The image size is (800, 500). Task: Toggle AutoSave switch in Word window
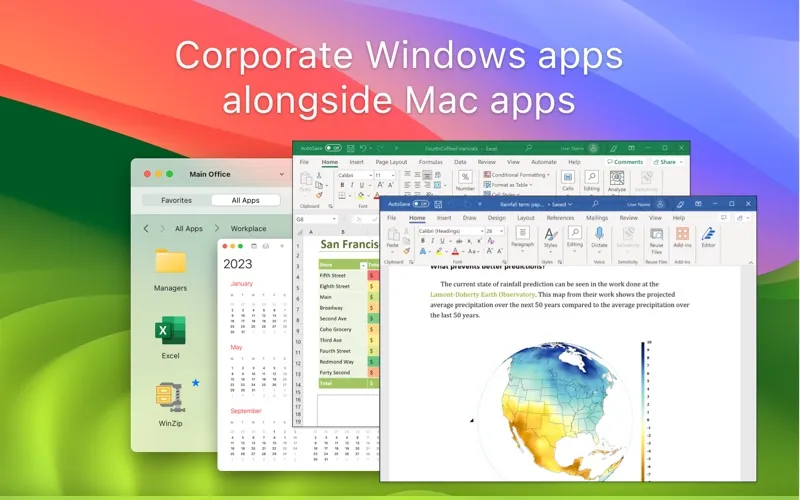pos(421,204)
